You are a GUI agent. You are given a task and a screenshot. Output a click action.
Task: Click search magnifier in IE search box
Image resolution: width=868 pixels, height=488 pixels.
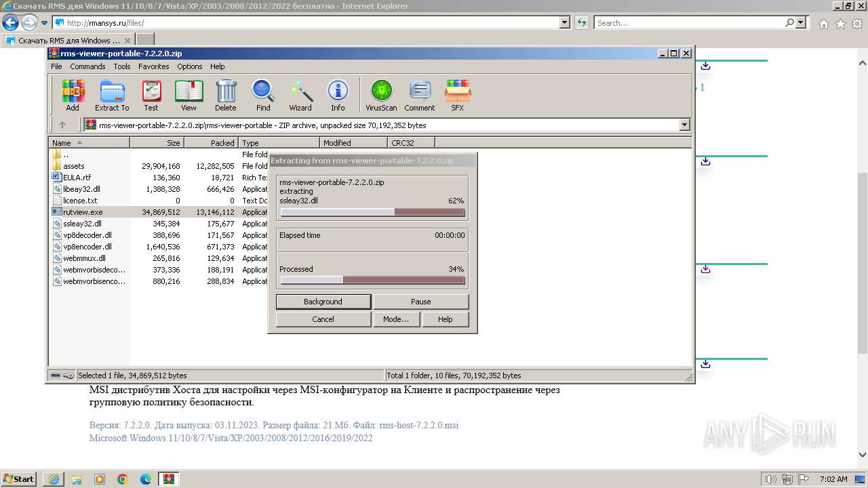[x=790, y=22]
